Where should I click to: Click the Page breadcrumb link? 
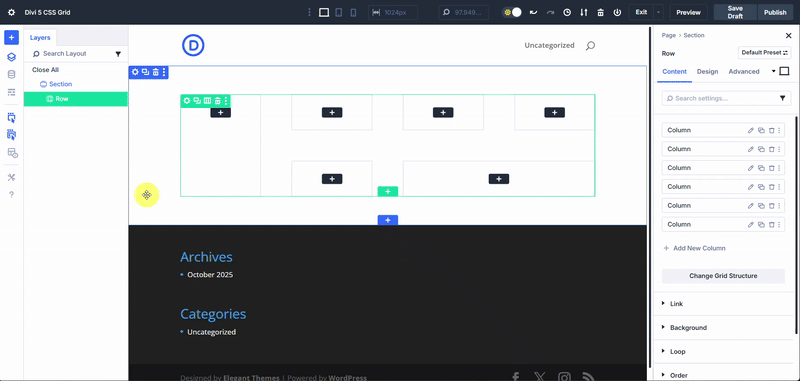[x=668, y=35]
